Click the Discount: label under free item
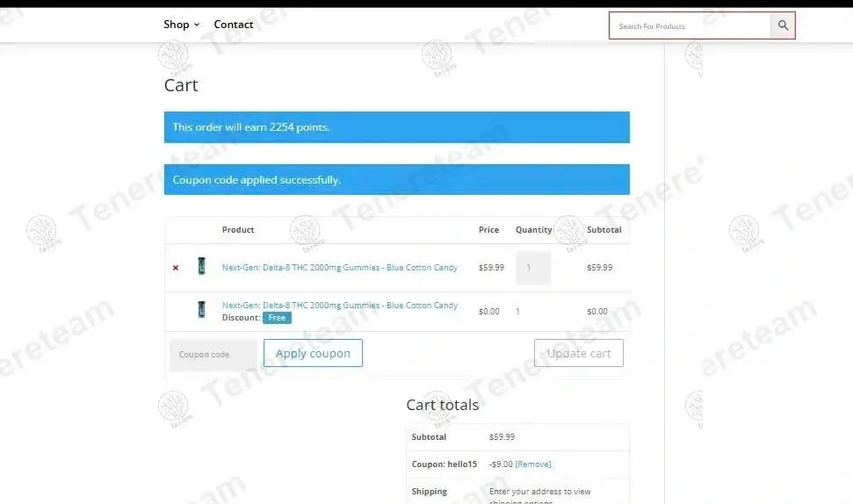The height and width of the screenshot is (504, 853). click(x=241, y=318)
